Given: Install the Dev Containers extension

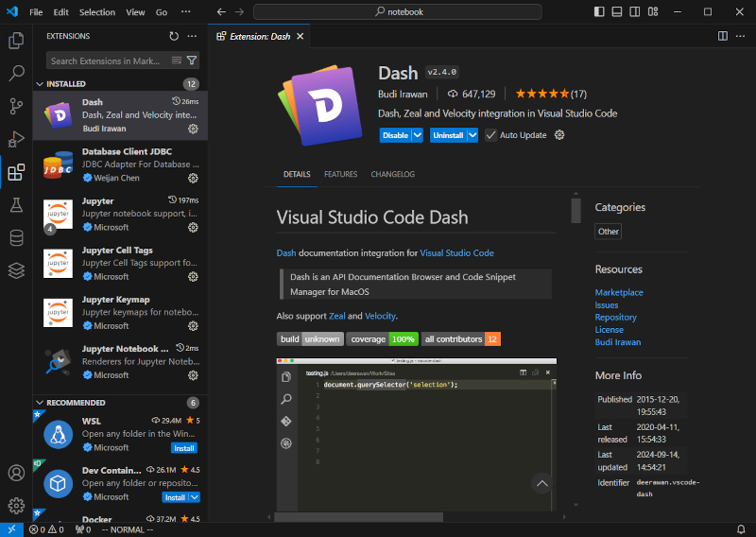Looking at the screenshot, I should coord(175,497).
